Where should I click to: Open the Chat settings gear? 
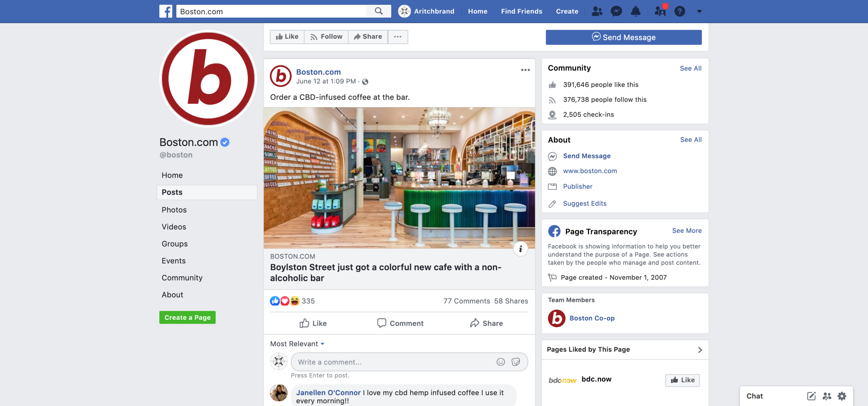click(x=842, y=396)
